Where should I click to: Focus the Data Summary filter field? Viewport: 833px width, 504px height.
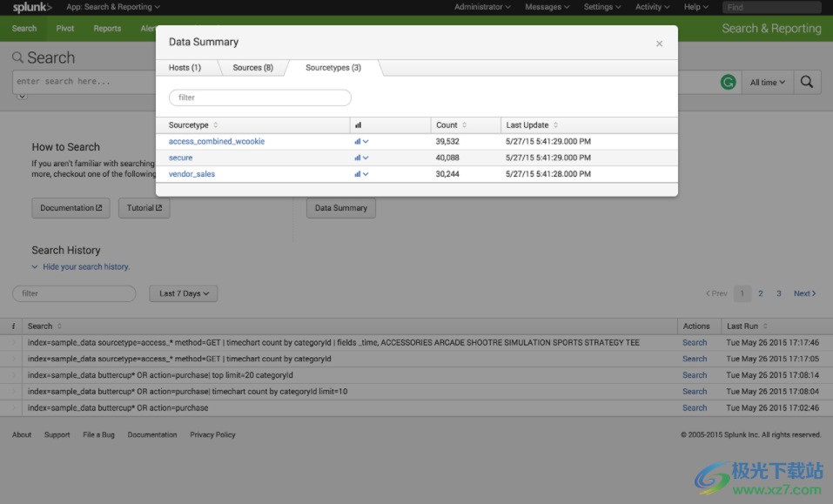(259, 97)
